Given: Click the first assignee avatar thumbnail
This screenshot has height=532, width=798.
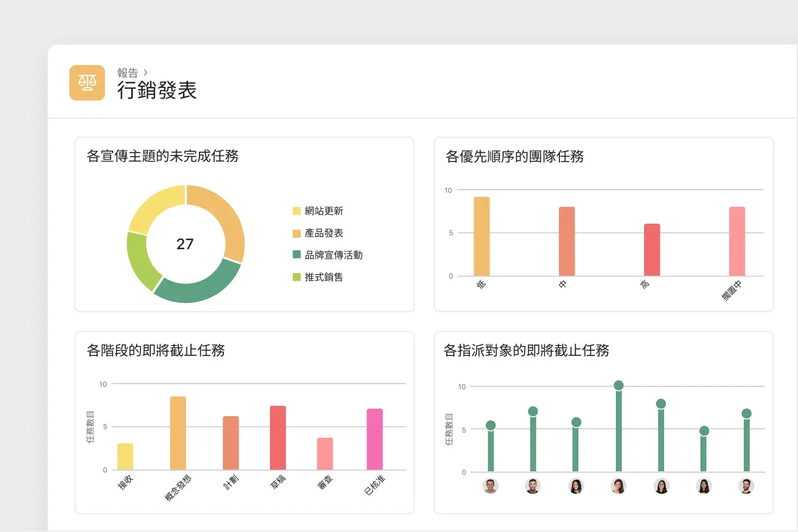Looking at the screenshot, I should 491,486.
